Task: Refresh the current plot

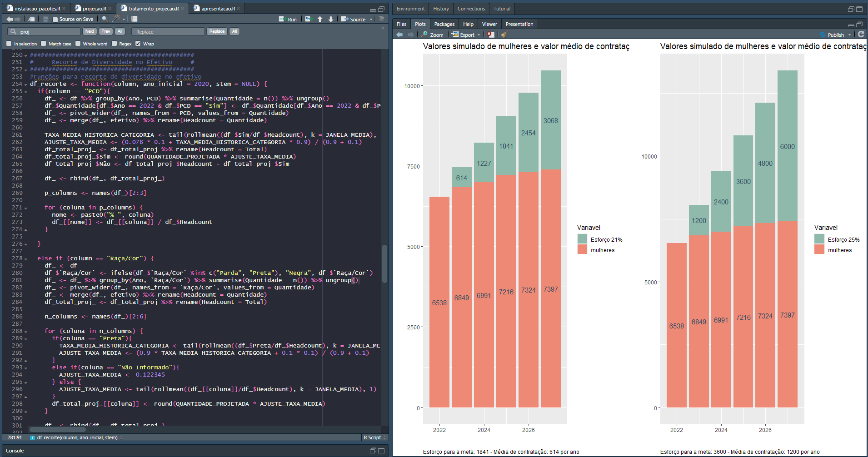Action: [861, 35]
